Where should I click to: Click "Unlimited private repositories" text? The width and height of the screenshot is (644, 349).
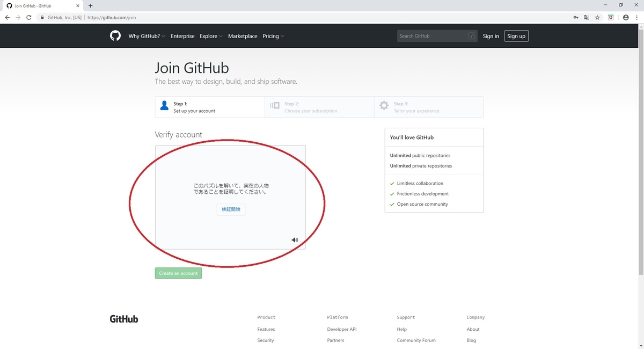pos(421,166)
